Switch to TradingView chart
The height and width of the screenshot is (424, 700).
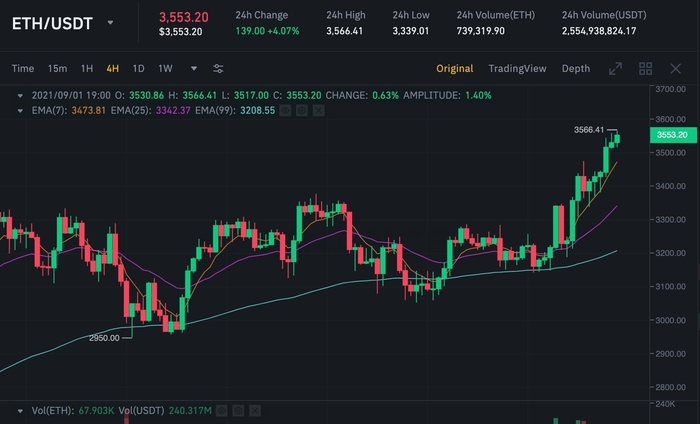[517, 68]
